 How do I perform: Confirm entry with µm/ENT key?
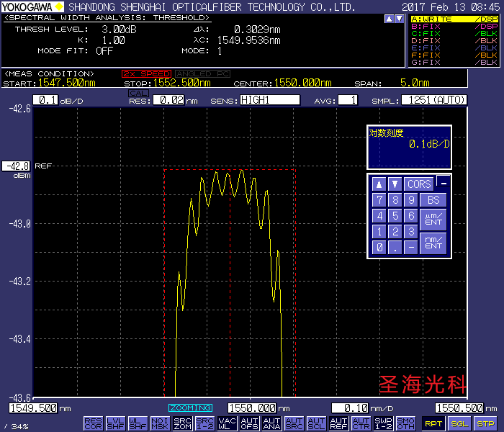click(x=433, y=220)
